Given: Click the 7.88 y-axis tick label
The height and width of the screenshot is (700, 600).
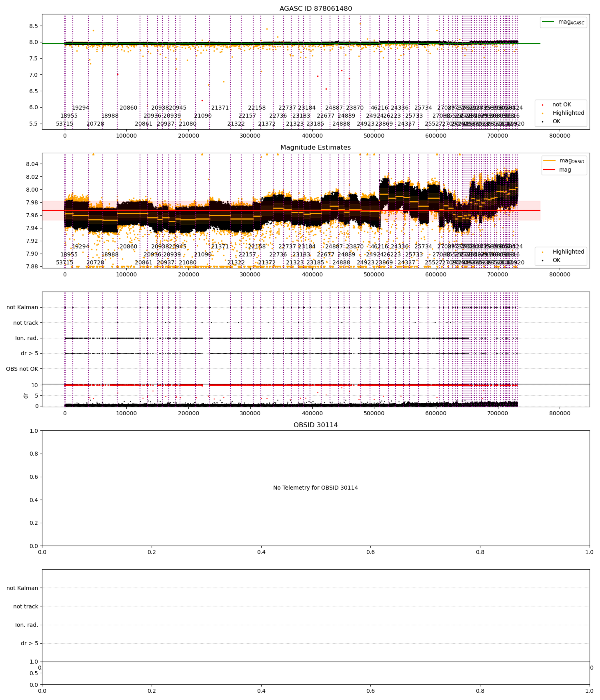Looking at the screenshot, I should pos(32,266).
